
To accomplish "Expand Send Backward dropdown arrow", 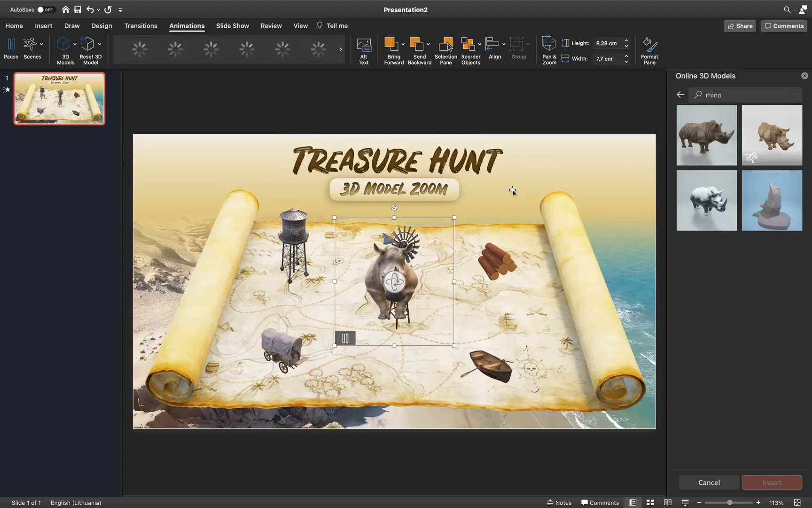I will point(428,44).
